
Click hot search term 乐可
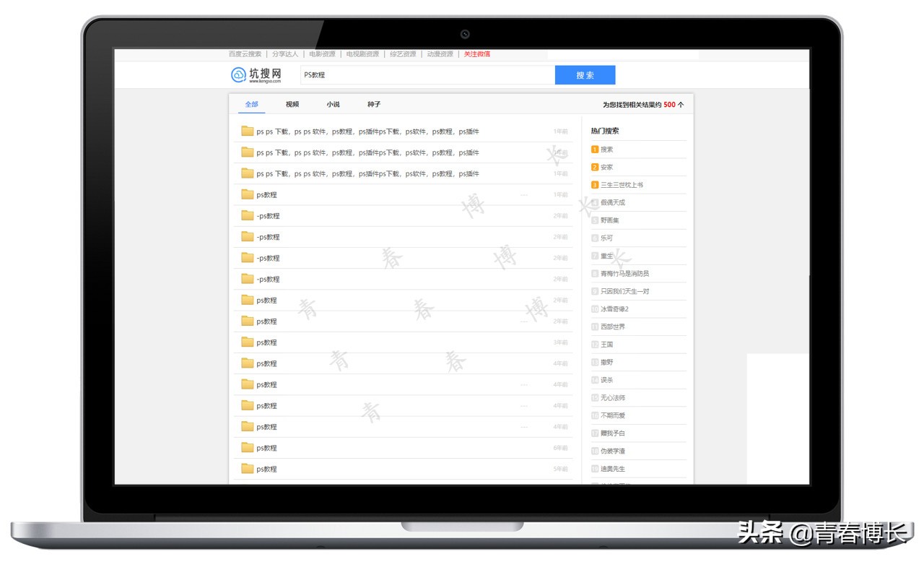point(607,238)
